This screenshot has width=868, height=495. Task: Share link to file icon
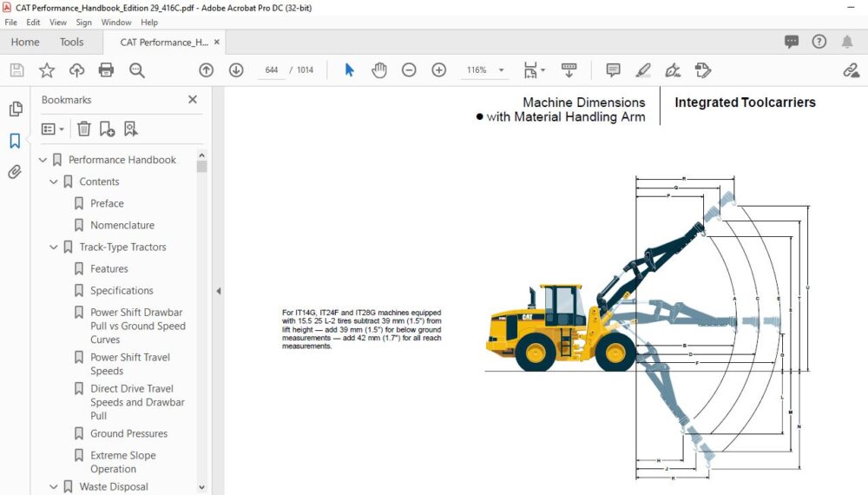pos(851,69)
